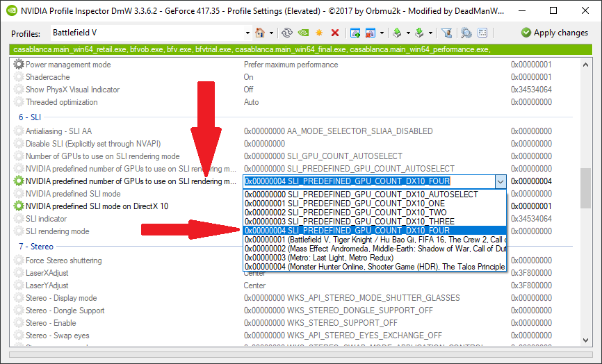Click the Shadercache On value
Viewport: 602px width, 364px height.
(248, 77)
